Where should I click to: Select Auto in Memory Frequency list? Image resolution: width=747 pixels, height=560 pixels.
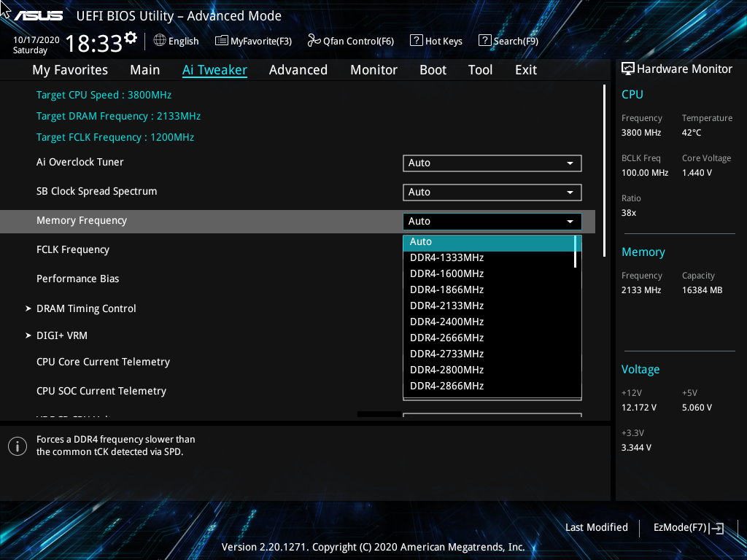pos(489,242)
